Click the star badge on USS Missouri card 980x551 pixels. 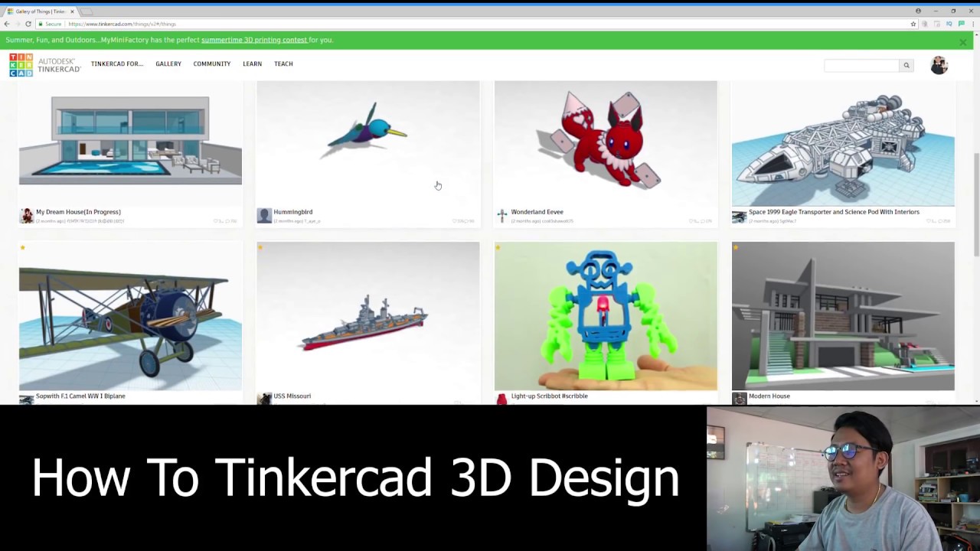tap(260, 247)
